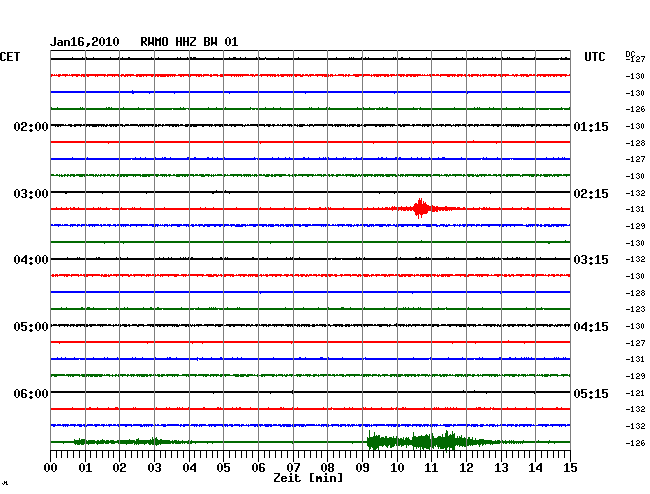
Task: Click the 05:15 UTC time label
Action: click(591, 393)
